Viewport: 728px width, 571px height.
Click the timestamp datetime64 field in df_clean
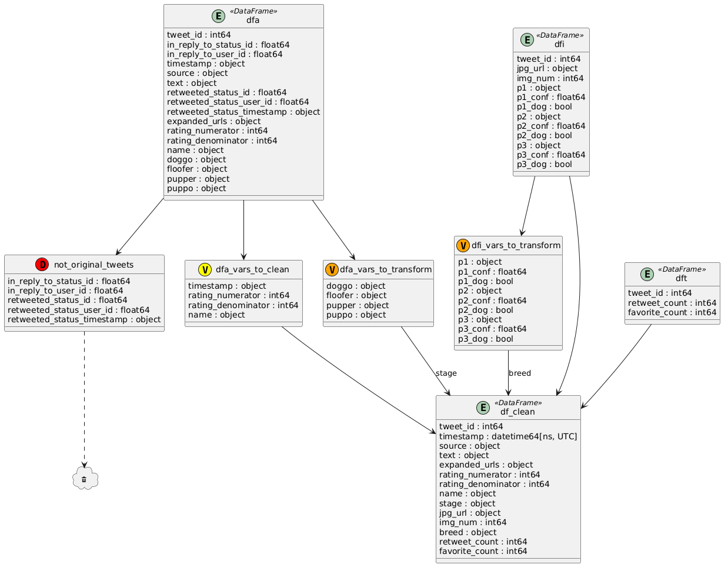tap(508, 436)
